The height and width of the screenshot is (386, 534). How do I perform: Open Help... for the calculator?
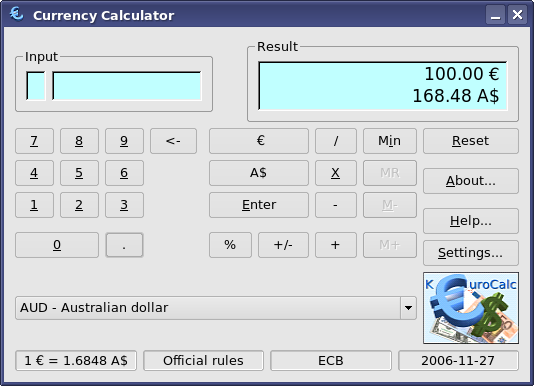pos(471,221)
